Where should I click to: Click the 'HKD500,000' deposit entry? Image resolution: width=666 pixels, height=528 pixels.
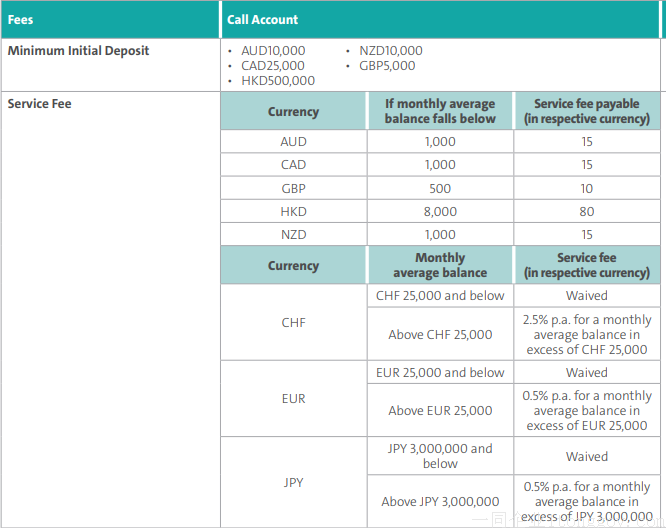pyautogui.click(x=278, y=80)
